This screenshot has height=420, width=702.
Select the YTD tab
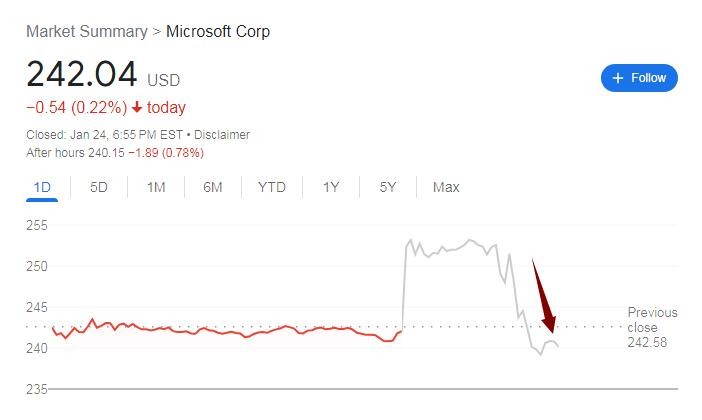[x=272, y=187]
